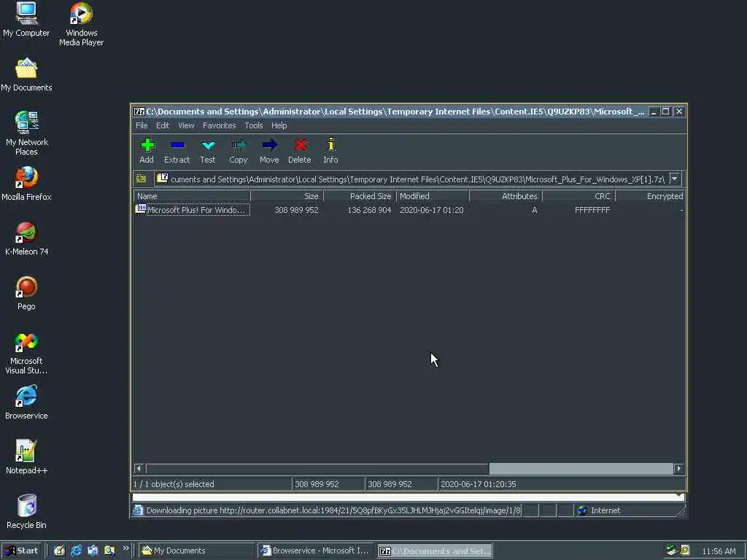The image size is (747, 560).
Task: Run the Test archive tool
Action: 208,150
